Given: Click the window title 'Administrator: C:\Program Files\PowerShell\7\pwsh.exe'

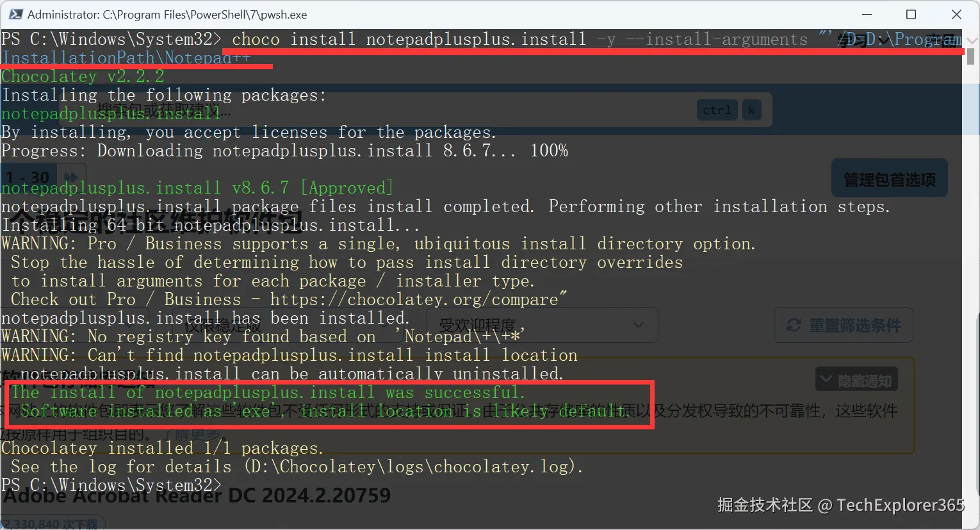Looking at the screenshot, I should click(x=167, y=14).
